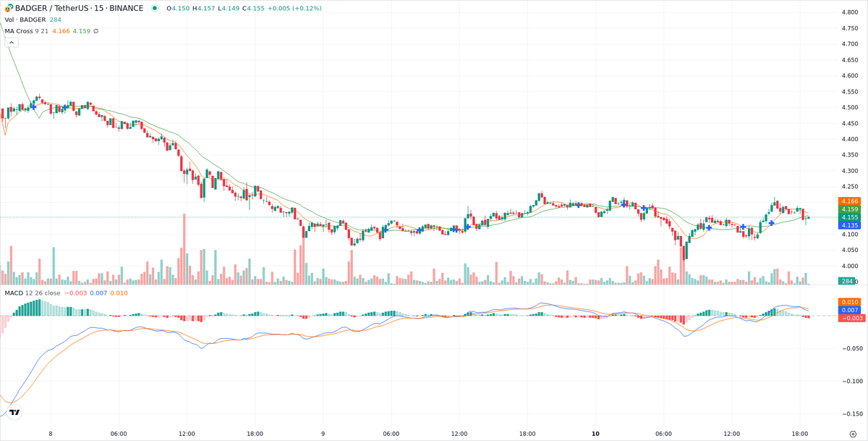Select the MA Cross 9 21 legend
This screenshot has width=868, height=441.
26,31
